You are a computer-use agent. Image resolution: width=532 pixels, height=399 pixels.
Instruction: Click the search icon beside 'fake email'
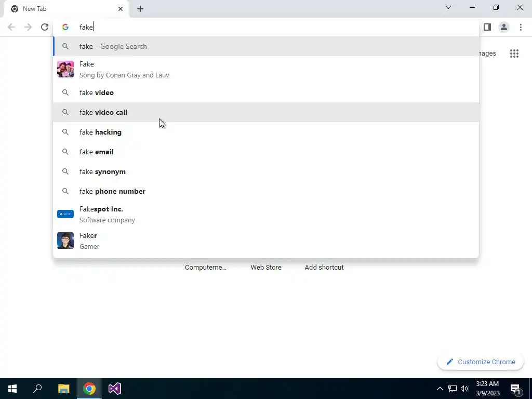(x=65, y=152)
